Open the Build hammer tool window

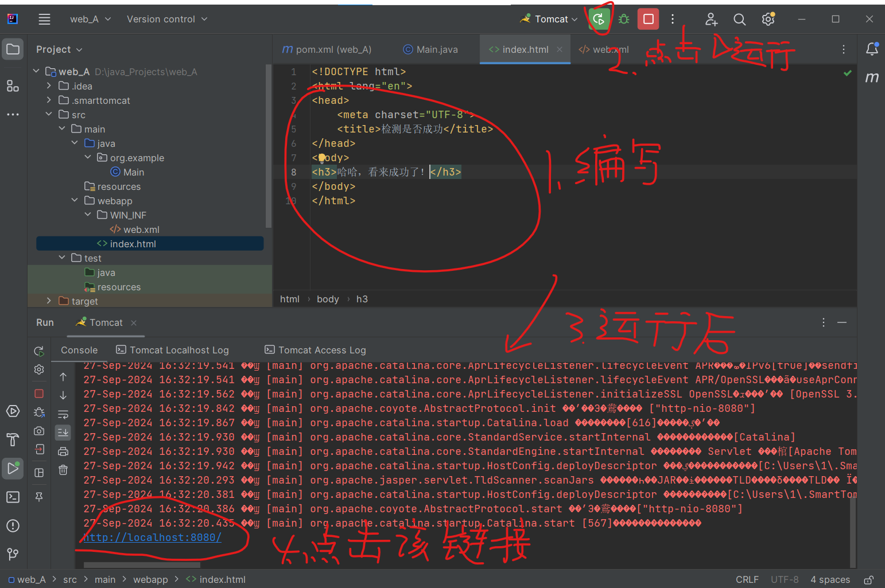coord(13,439)
